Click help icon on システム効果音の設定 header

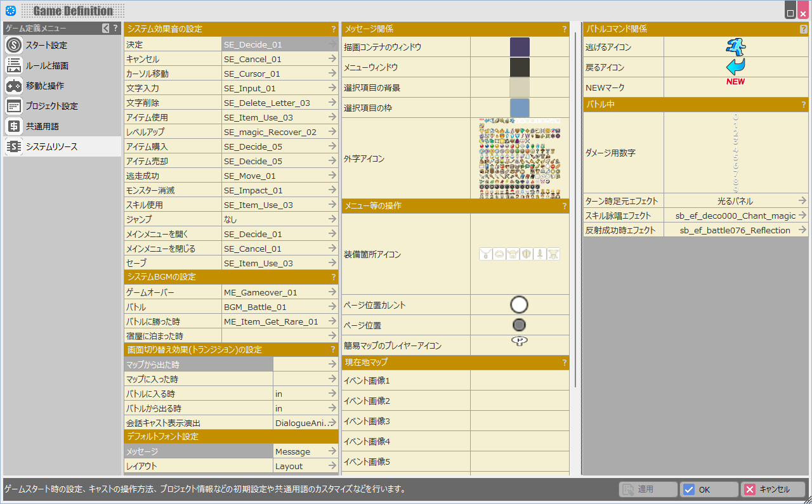pos(333,29)
